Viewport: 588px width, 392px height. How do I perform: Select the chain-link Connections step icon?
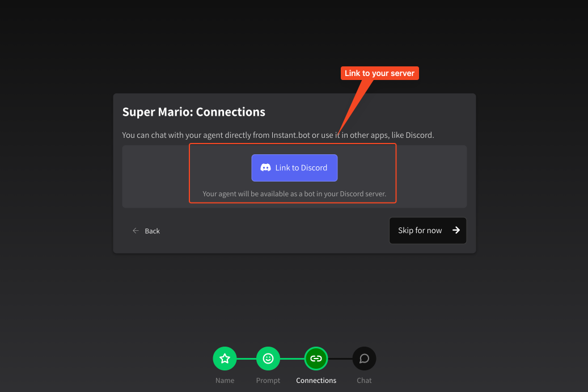coord(316,359)
